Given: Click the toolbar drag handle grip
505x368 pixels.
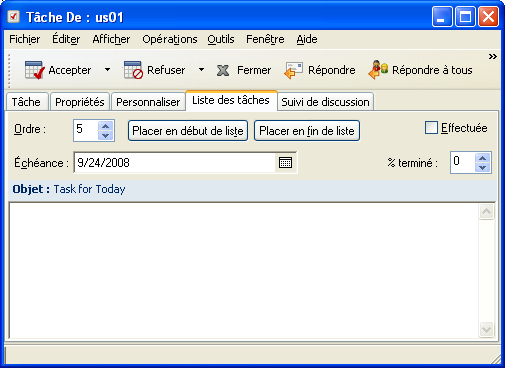Looking at the screenshot, I should click(9, 70).
